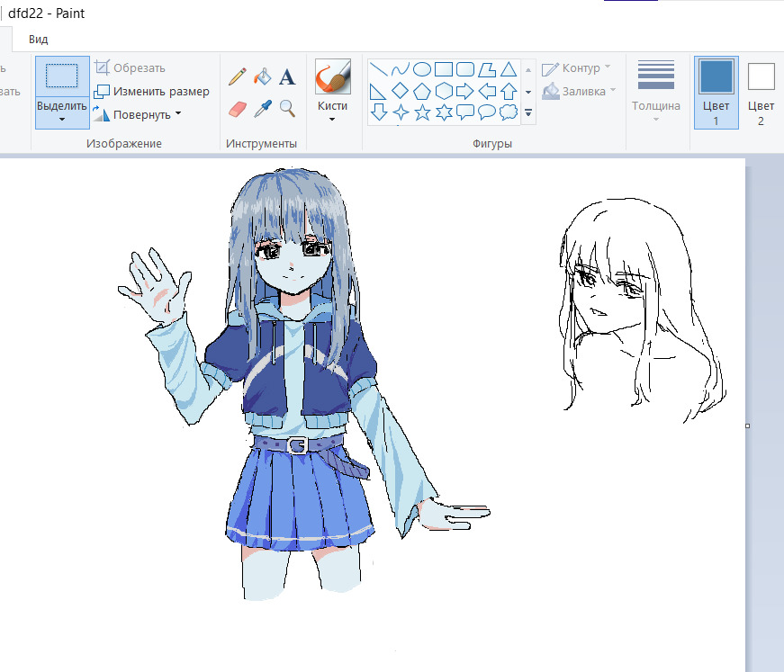Choose the Hexagon shape

(444, 91)
